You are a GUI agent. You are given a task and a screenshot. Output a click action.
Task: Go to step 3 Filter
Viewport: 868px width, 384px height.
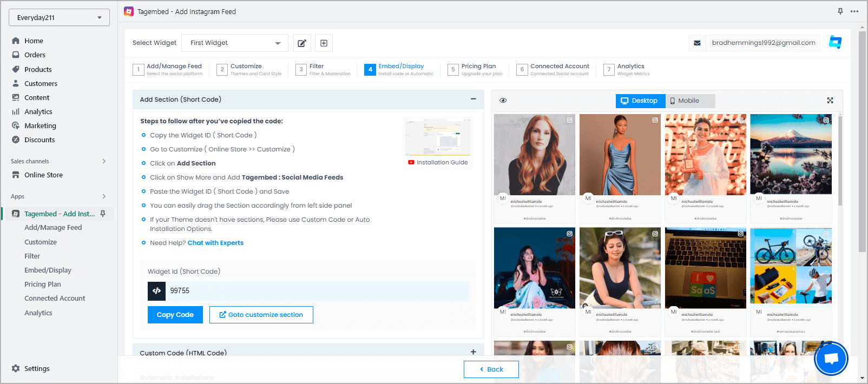click(x=323, y=69)
